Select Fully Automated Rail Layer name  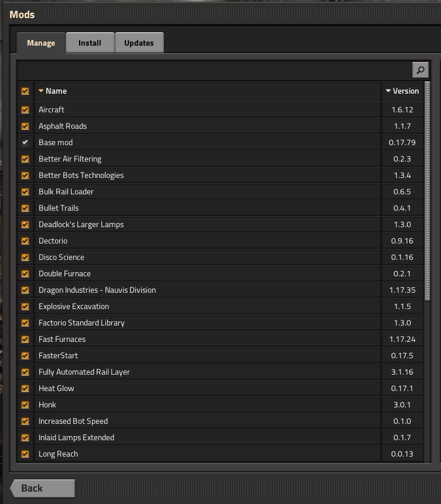coord(84,372)
